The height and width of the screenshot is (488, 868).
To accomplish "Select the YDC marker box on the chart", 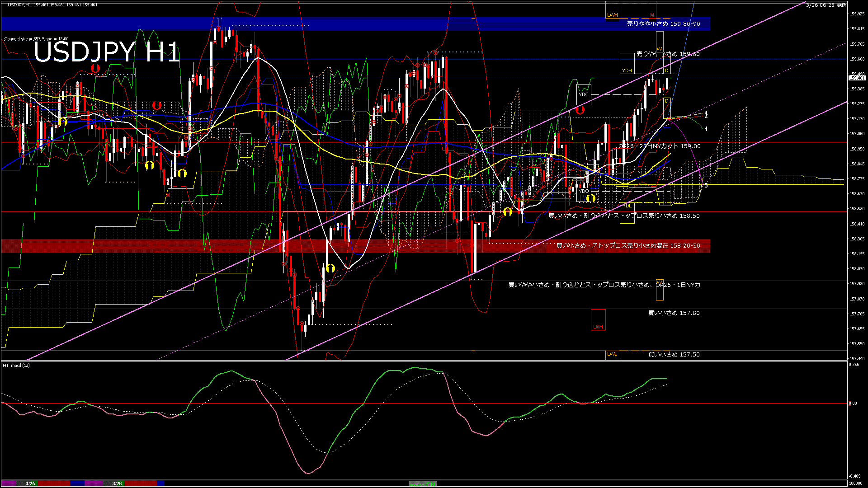I will pyautogui.click(x=584, y=94).
